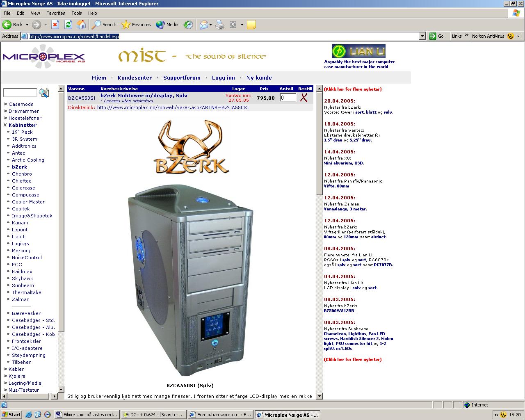The image size is (525, 420).
Task: Click the bZerk Miditower m/display product title
Action: point(144,95)
